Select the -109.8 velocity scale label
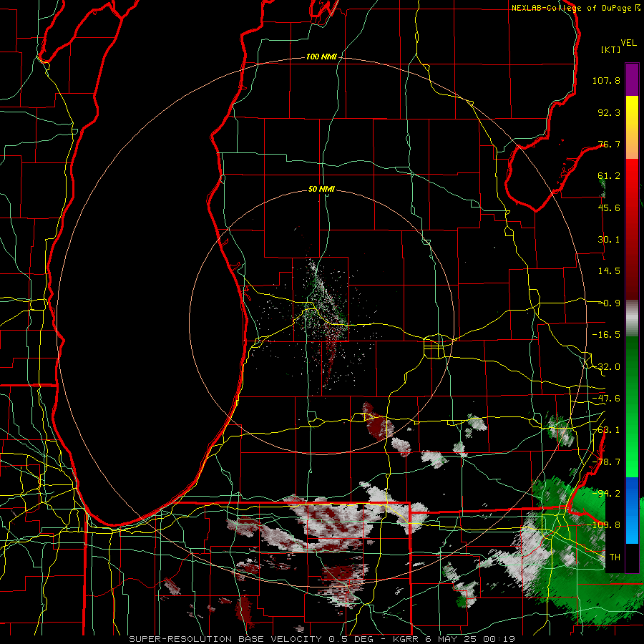This screenshot has height=644, width=644. [603, 525]
